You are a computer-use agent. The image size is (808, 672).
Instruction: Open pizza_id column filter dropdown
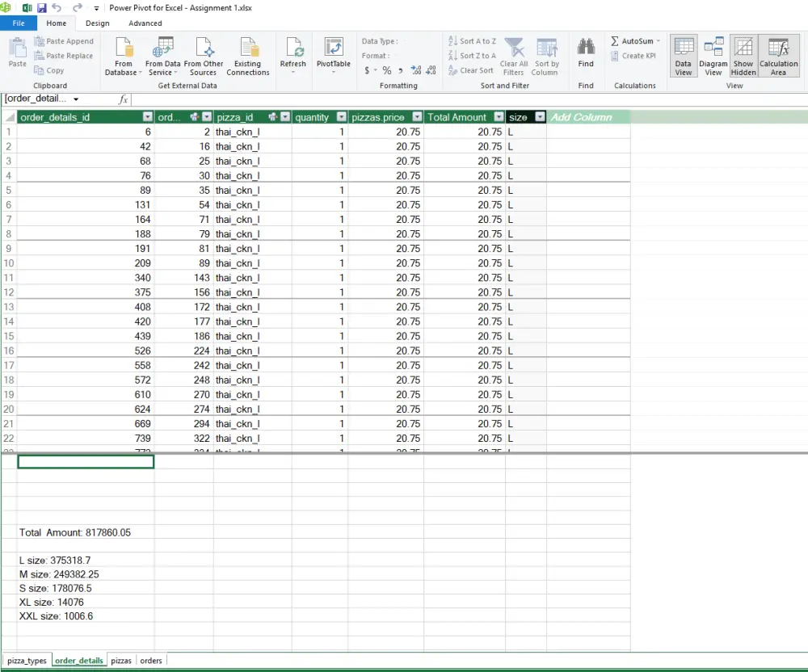pyautogui.click(x=285, y=117)
